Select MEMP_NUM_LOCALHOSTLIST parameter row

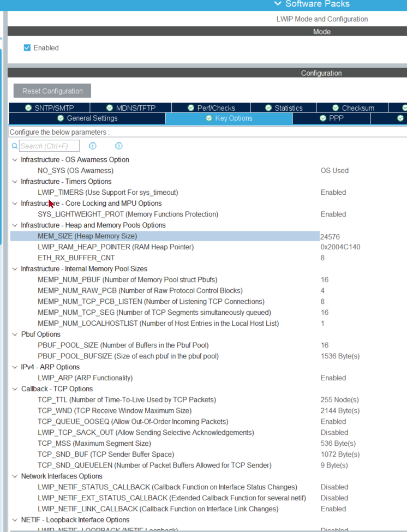point(158,324)
